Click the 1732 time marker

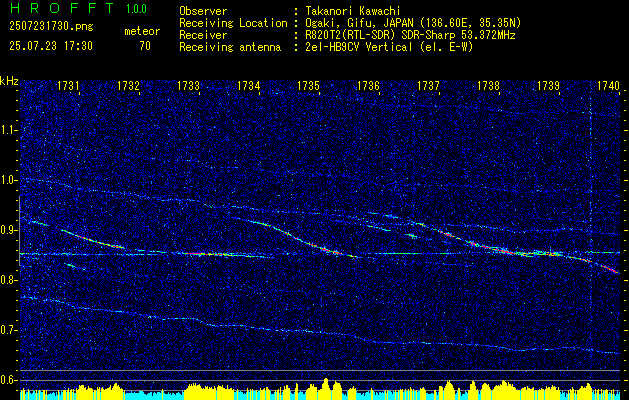(x=128, y=85)
